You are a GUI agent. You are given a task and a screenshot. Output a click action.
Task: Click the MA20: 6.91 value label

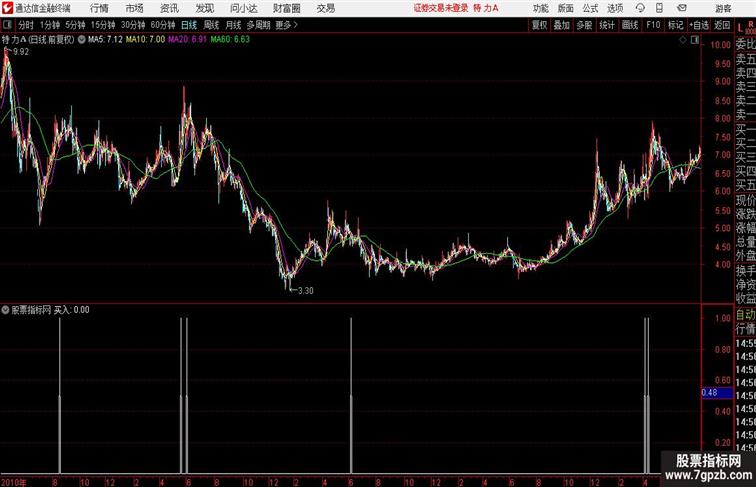click(187, 40)
